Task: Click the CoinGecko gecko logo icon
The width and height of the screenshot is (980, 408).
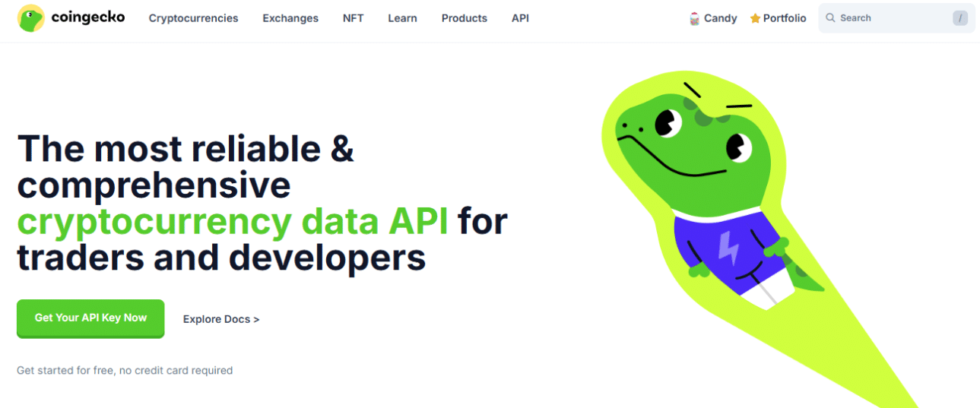Action: point(30,18)
